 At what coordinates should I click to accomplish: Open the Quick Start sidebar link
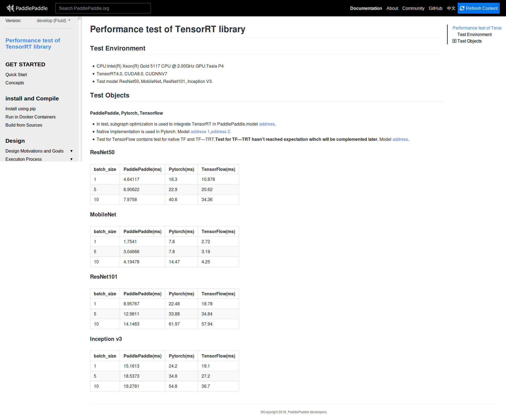point(16,75)
